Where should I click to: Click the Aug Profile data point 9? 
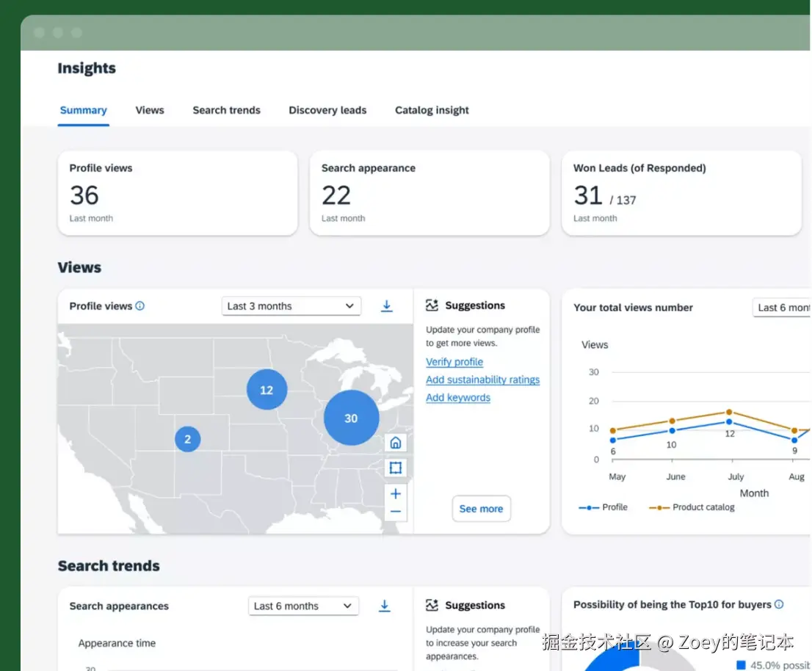[794, 440]
